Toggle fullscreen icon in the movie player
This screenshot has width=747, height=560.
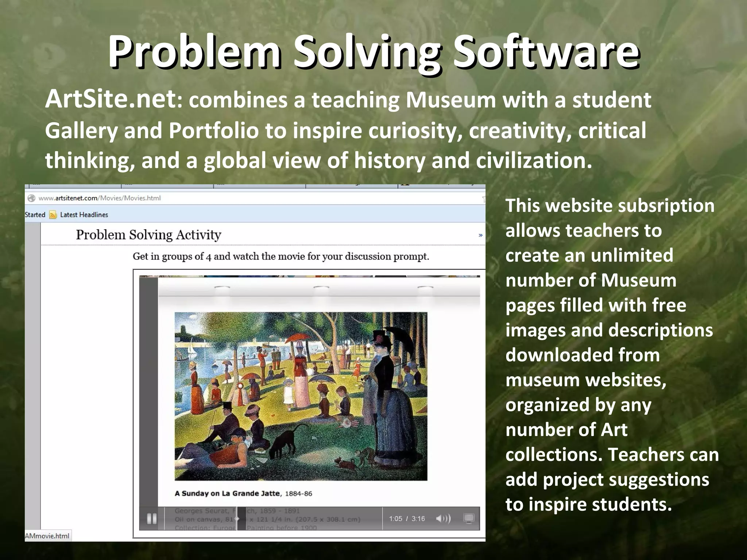[468, 518]
